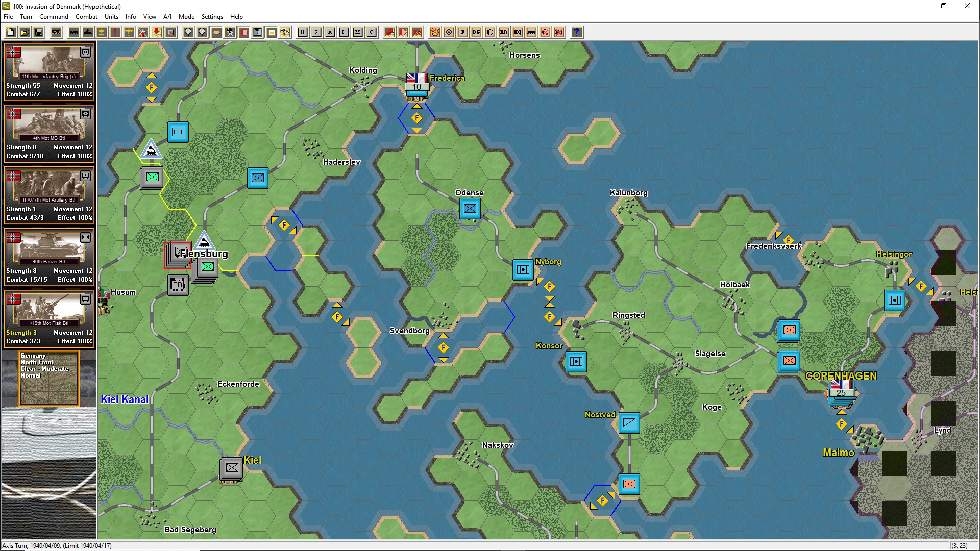Open the Command menu
Viewport: 980px width, 551px height.
pos(54,17)
